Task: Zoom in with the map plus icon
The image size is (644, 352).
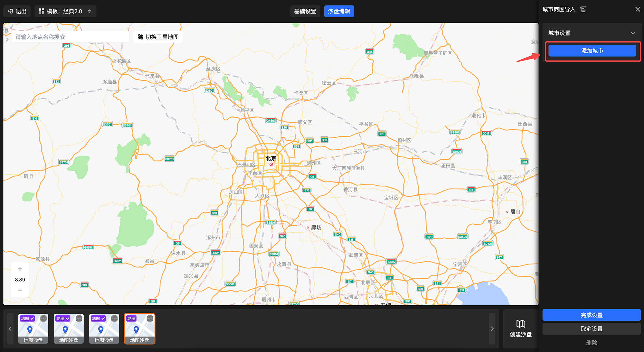Action: tap(20, 269)
